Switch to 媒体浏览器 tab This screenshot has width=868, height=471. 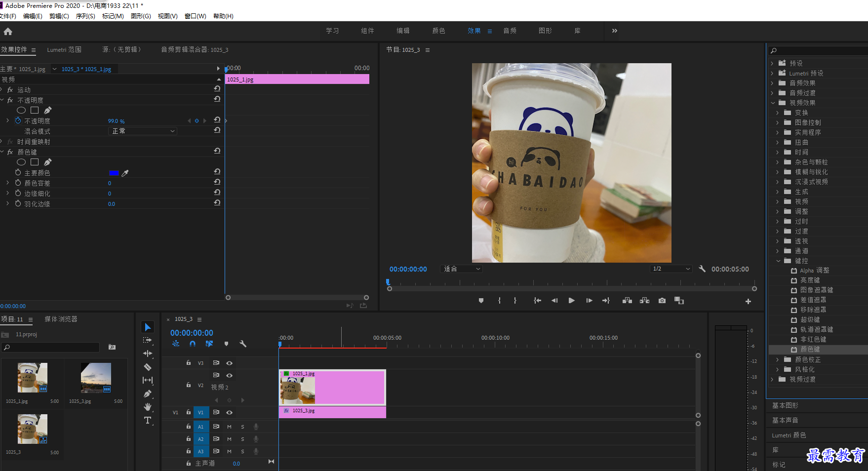tap(61, 319)
